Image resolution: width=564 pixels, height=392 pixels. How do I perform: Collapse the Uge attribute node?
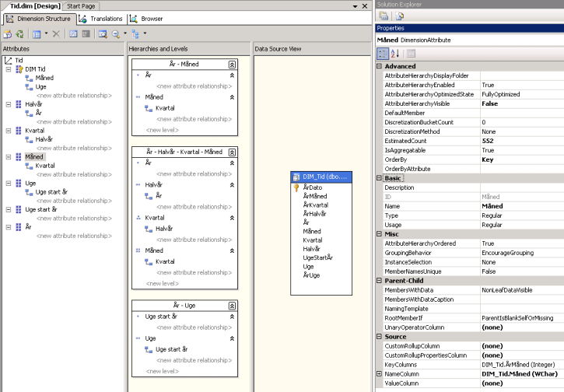coord(9,184)
